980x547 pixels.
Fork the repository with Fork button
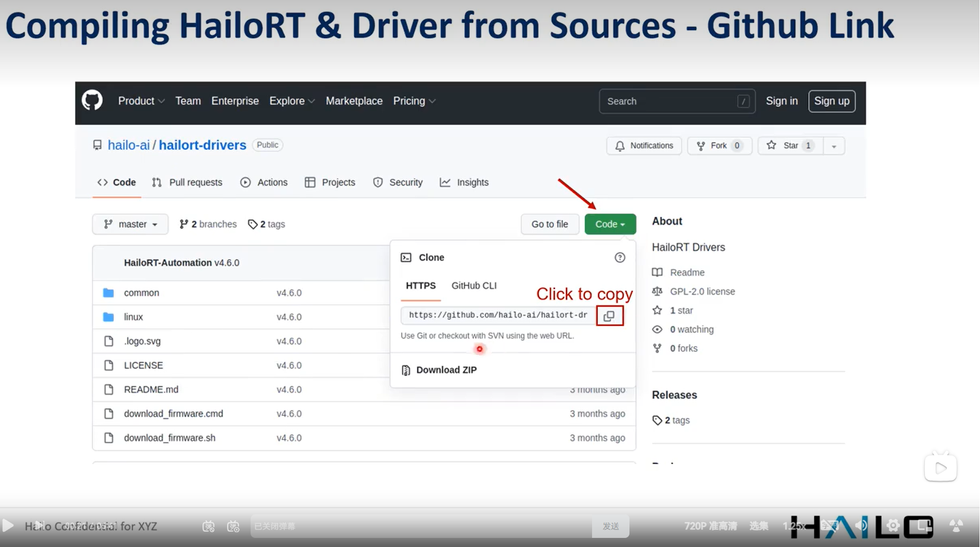(719, 145)
